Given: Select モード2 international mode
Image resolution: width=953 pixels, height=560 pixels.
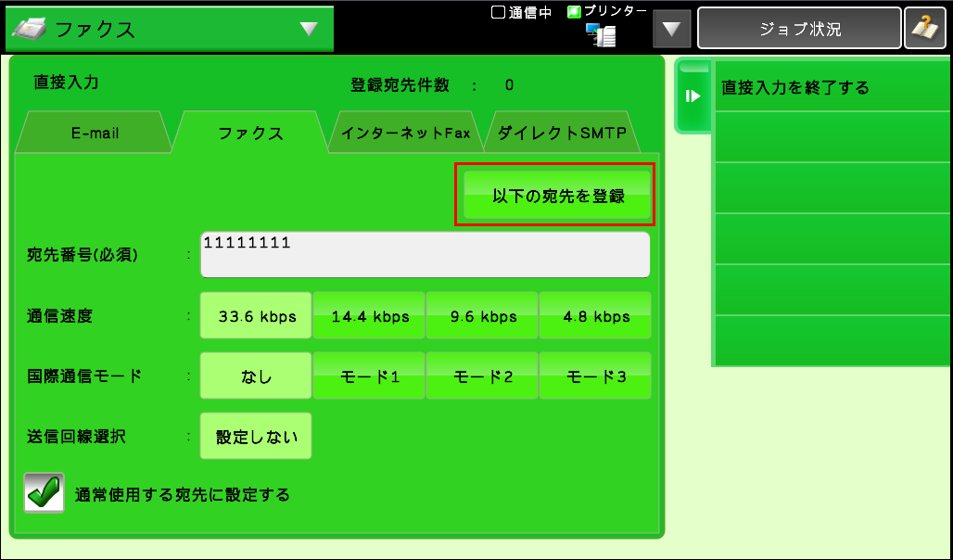Looking at the screenshot, I should click(483, 376).
